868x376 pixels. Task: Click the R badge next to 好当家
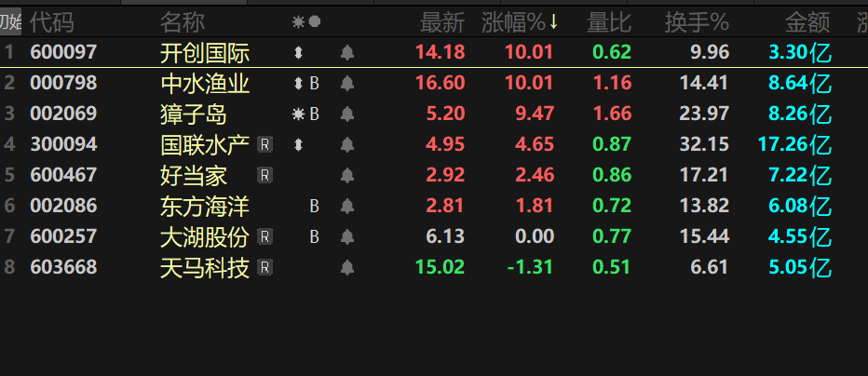pyautogui.click(x=264, y=176)
